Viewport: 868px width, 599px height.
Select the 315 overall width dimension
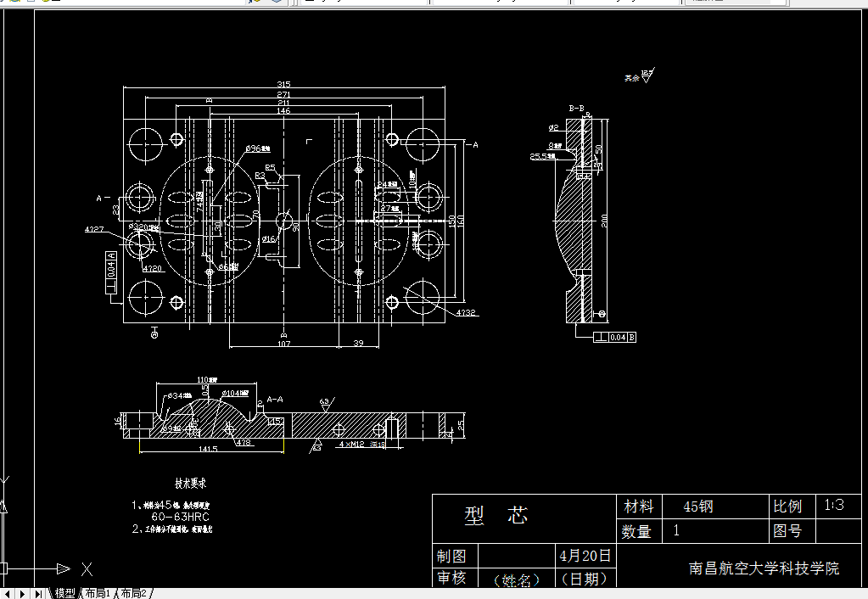point(283,84)
